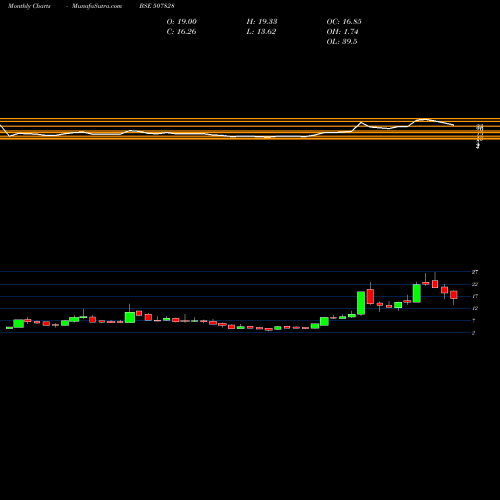Click the price axis label '7'
500x500 pixels.
474,321
